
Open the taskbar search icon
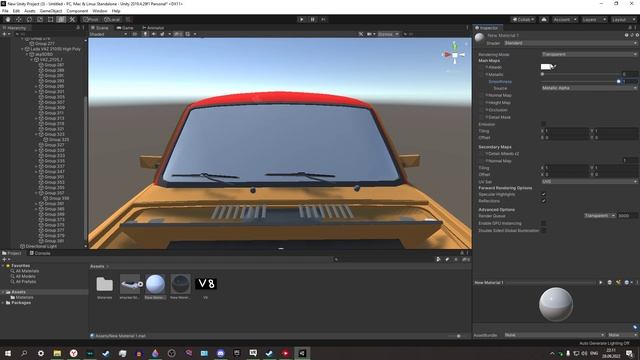24,353
